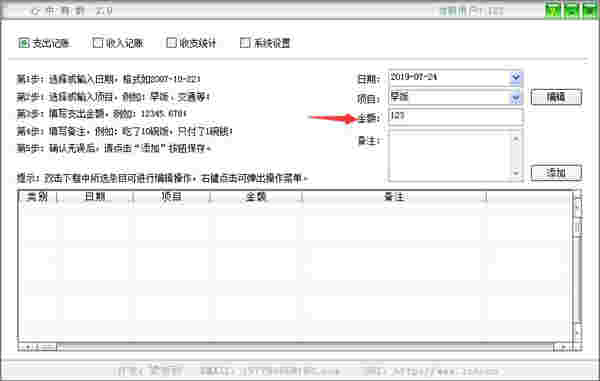Click the table's vertical scrollbar thumb

click(578, 228)
